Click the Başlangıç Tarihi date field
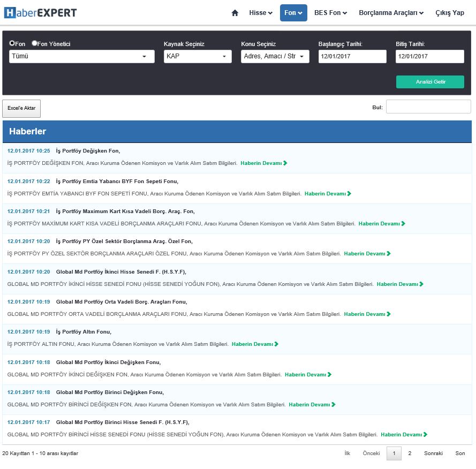Screen dimensions: 476x469 (352, 56)
